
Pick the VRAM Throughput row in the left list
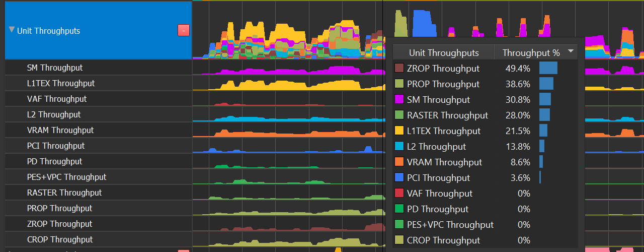tap(60, 130)
